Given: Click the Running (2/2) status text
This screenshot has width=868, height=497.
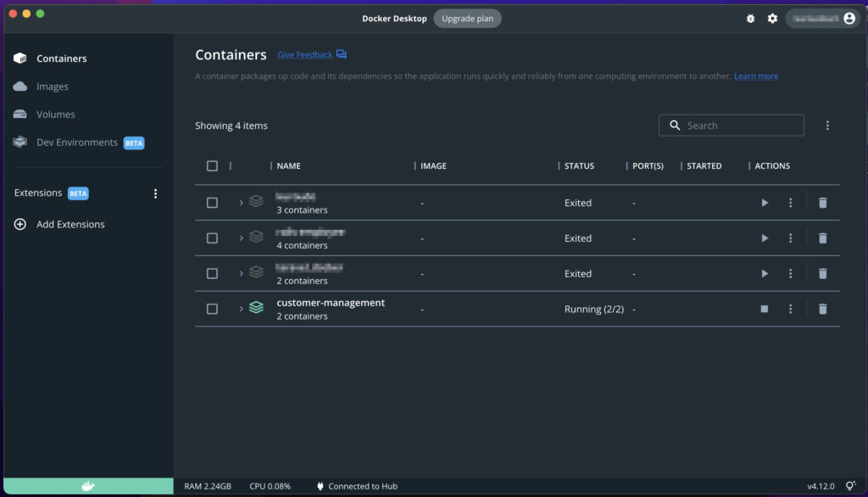Looking at the screenshot, I should [x=593, y=310].
